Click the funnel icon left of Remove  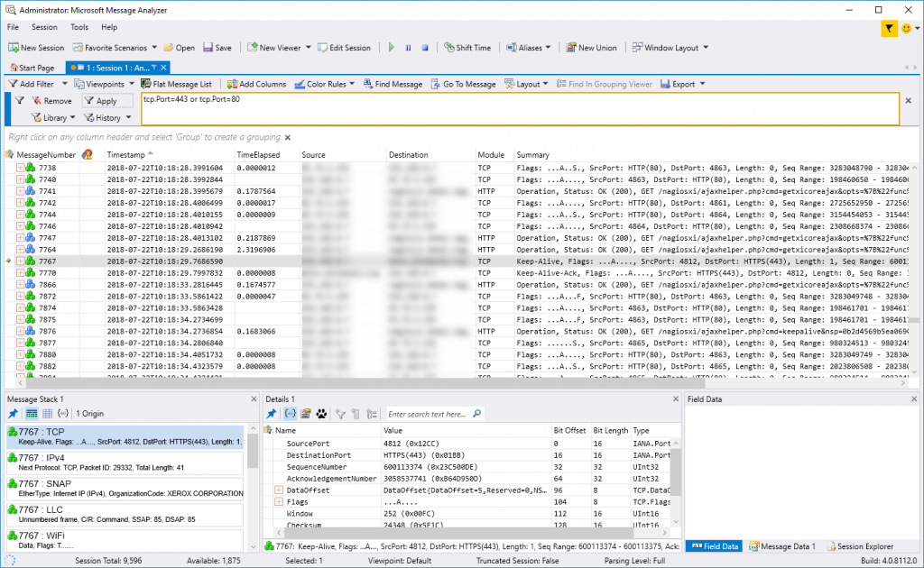pos(20,101)
